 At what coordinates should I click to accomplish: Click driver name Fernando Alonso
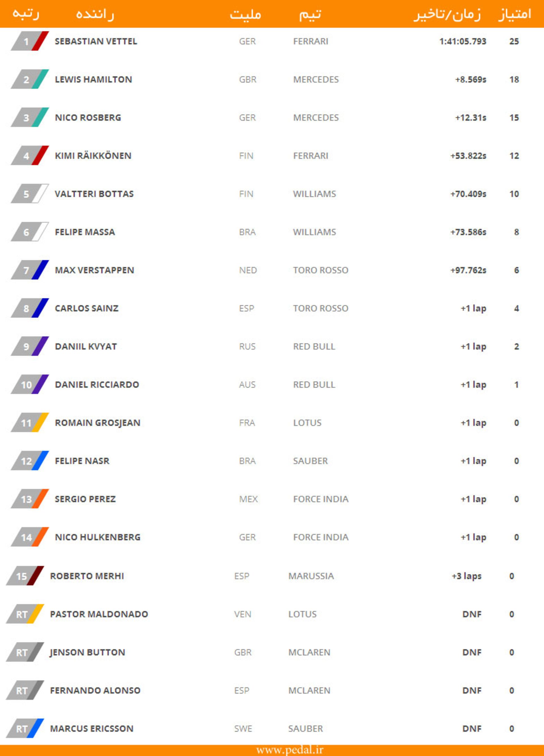click(95, 690)
